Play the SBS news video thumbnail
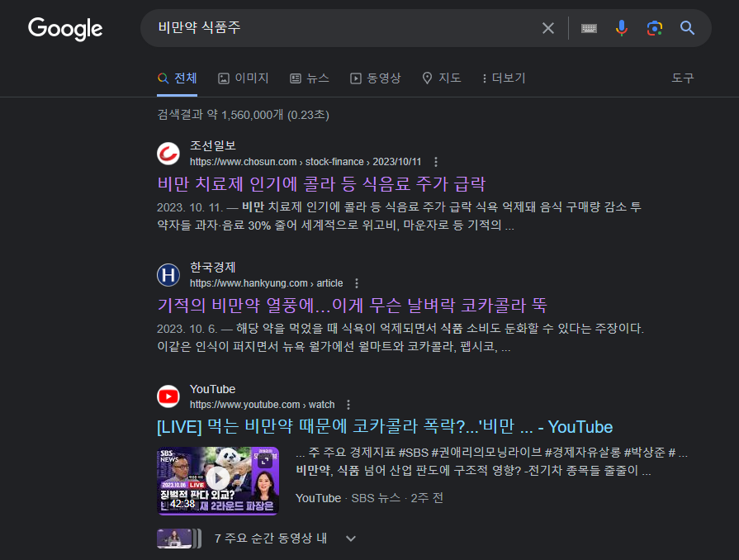 point(218,480)
